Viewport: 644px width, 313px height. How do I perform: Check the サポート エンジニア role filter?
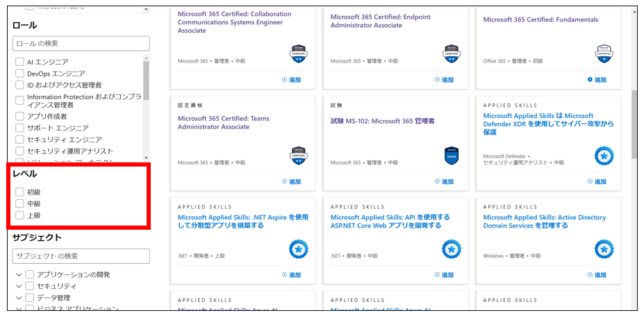coord(19,128)
